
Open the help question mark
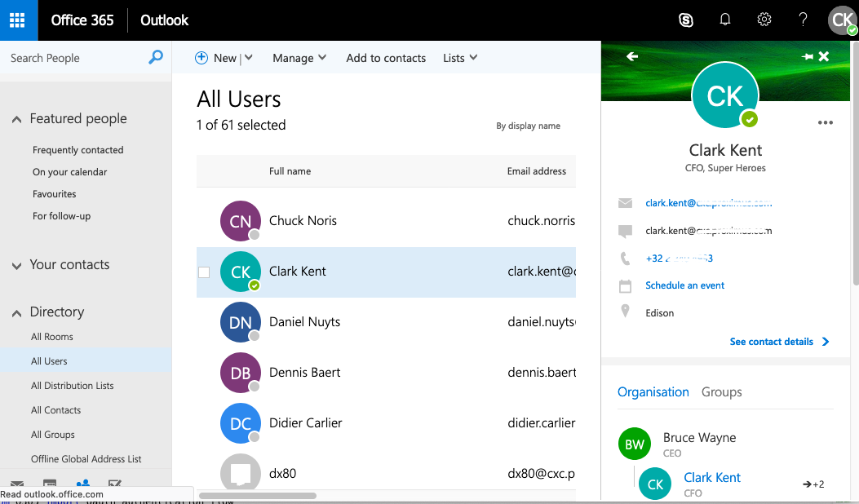[803, 20]
